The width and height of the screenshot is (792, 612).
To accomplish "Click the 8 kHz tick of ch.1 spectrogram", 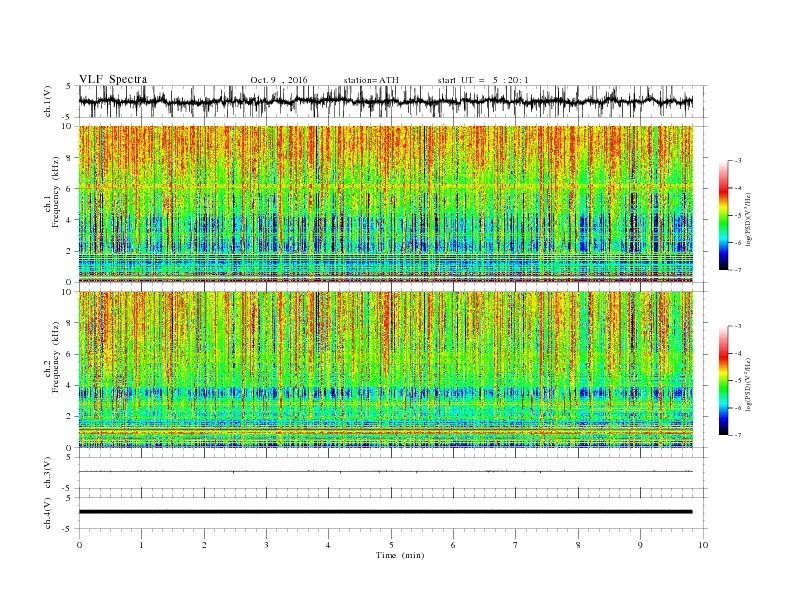I will click(70, 158).
